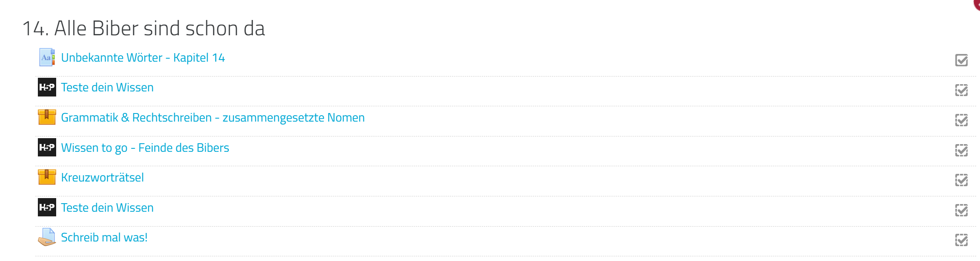Viewport: 980px width, 261px height.
Task: Toggle completion checkbox for Unbekannte Wörter - Kapitel 14
Action: pos(961,60)
